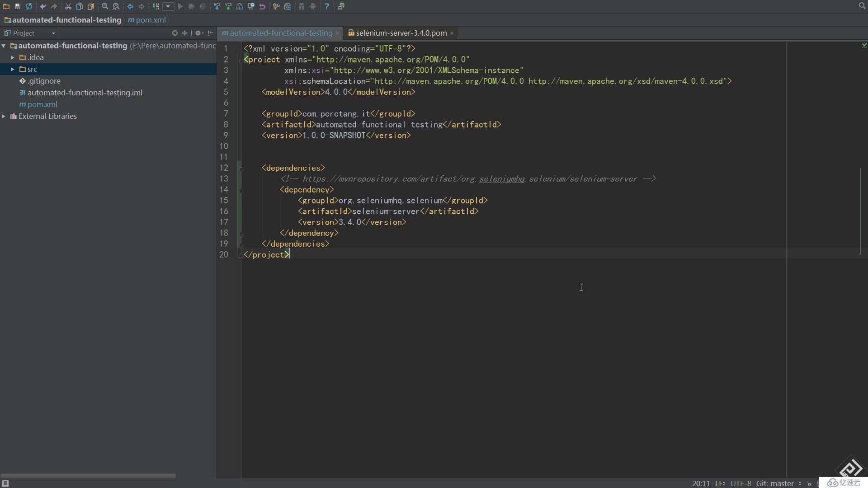Viewport: 868px width, 488px height.
Task: Click the Debug bug icon
Action: [192, 6]
